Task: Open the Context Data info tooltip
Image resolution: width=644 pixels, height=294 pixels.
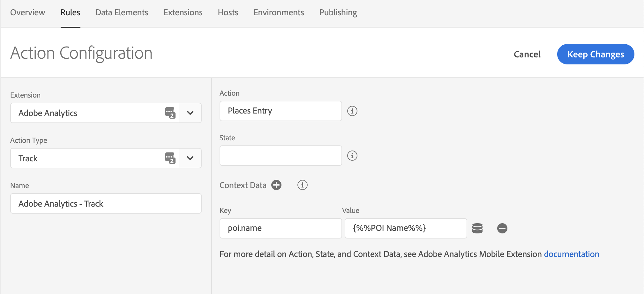Action: coord(302,185)
